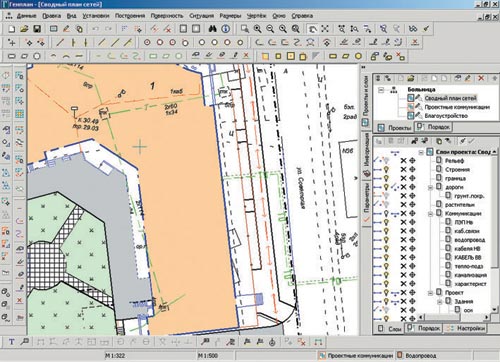The image size is (500, 362).
Task: Open search with the binoculars icon
Action: point(213,29)
